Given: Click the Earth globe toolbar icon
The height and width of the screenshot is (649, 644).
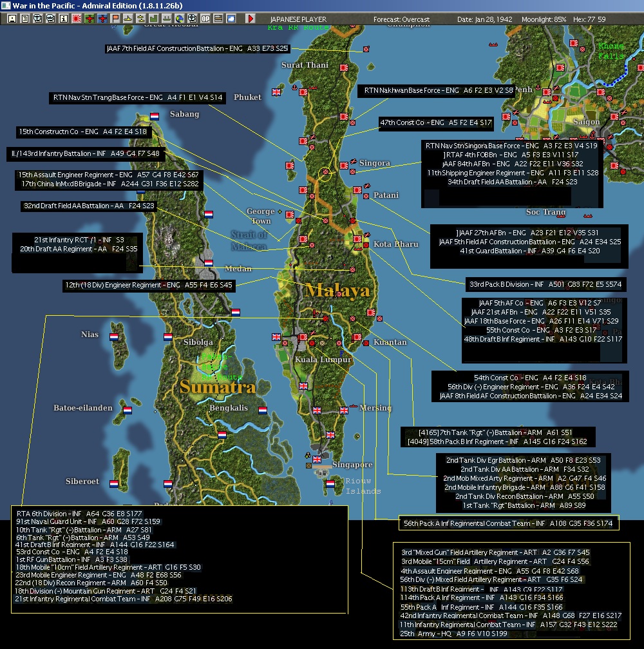Looking at the screenshot, I should click(180, 19).
